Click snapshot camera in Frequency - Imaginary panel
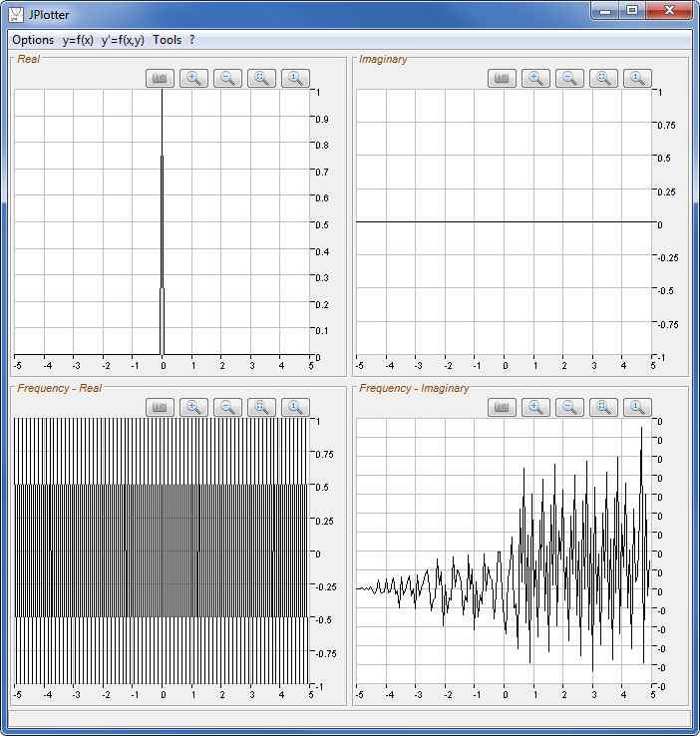The width and height of the screenshot is (700, 736). pyautogui.click(x=503, y=407)
